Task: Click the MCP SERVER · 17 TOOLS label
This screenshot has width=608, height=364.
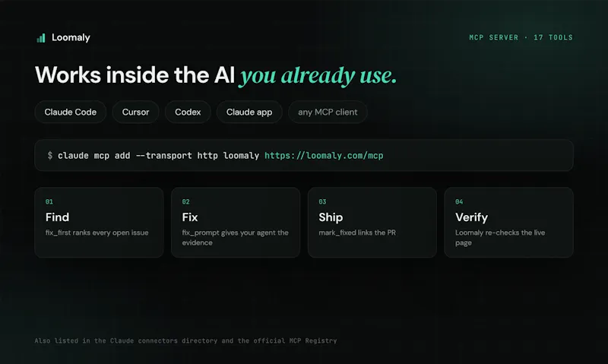Action: coord(521,37)
